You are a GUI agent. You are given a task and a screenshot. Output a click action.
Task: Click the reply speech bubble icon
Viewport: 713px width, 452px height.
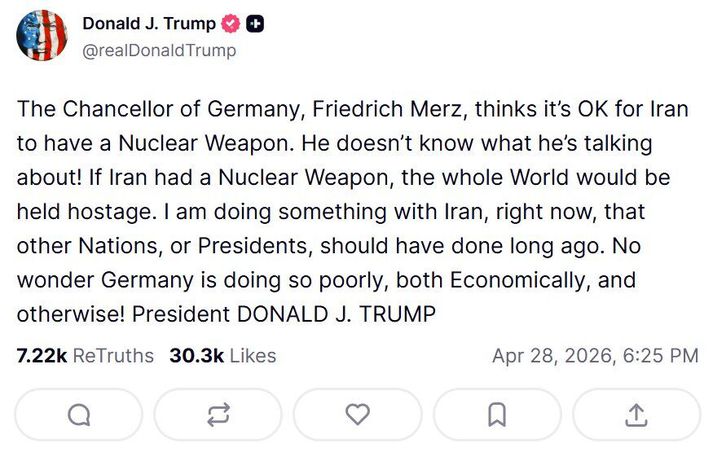point(79,414)
